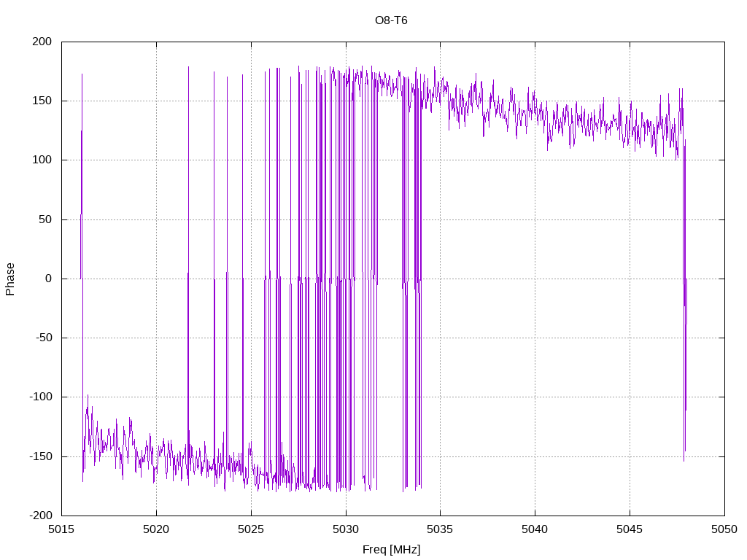Click the y-axis tick label -100
The image size is (747, 560).
(41, 397)
